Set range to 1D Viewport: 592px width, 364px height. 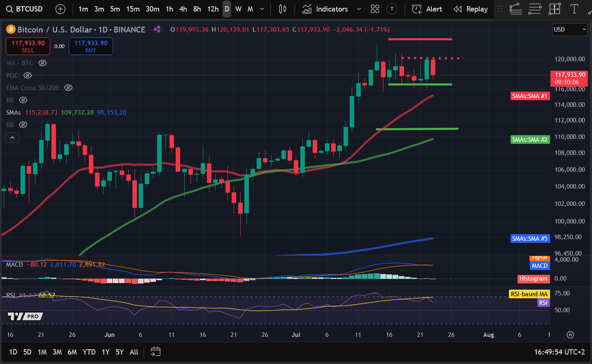(x=13, y=352)
